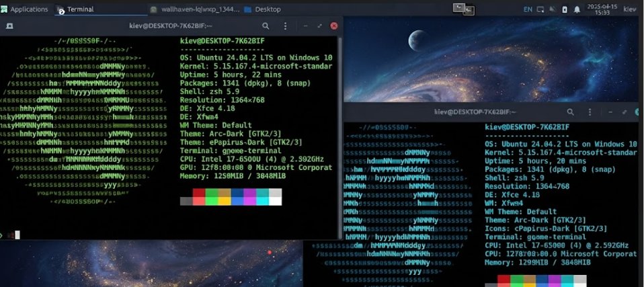Click the front terminal title kiev@DESKTOP-7K62BIF
The image size is (644, 287).
(x=171, y=26)
